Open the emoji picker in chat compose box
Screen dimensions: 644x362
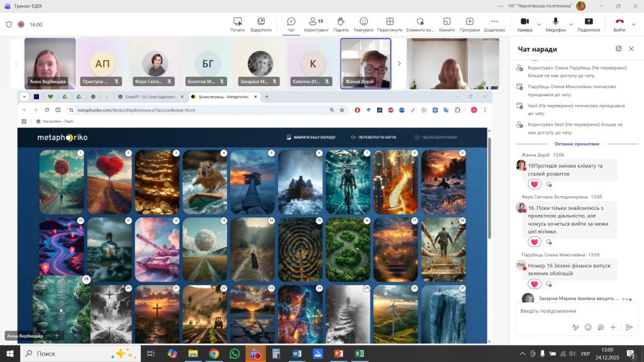588,327
